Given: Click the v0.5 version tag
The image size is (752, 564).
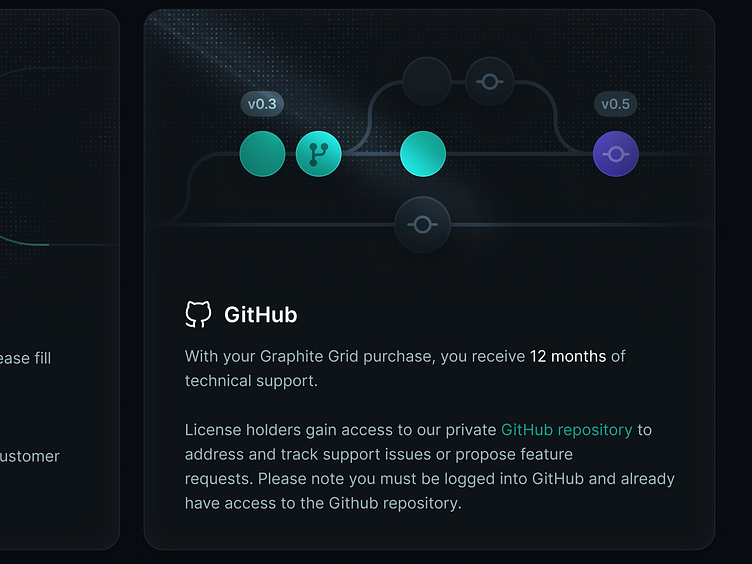Looking at the screenshot, I should [616, 104].
